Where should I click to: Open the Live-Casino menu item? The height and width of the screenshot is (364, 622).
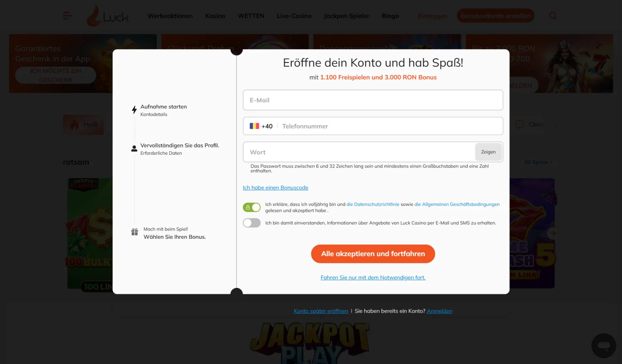pos(294,16)
